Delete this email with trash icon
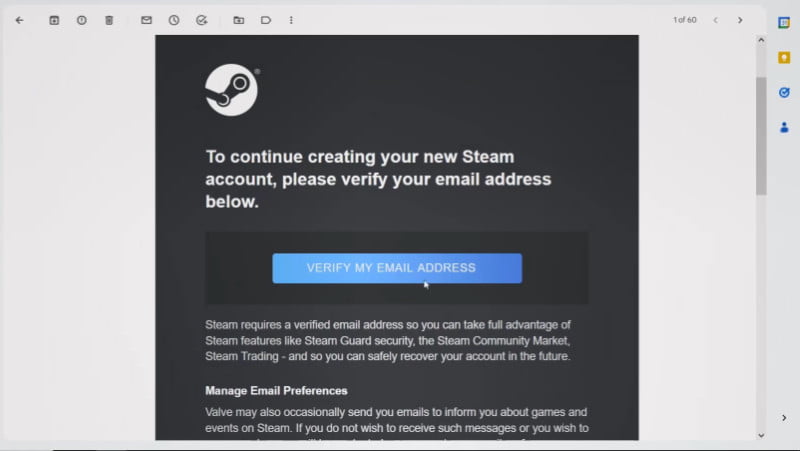Viewport: 800px width, 451px height. click(109, 20)
